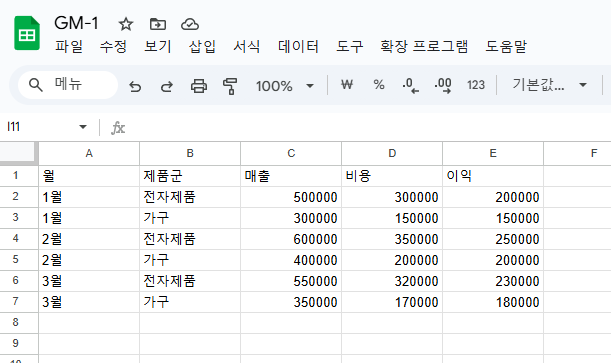
Task: Click 가구 in row 7
Action: [x=190, y=302]
